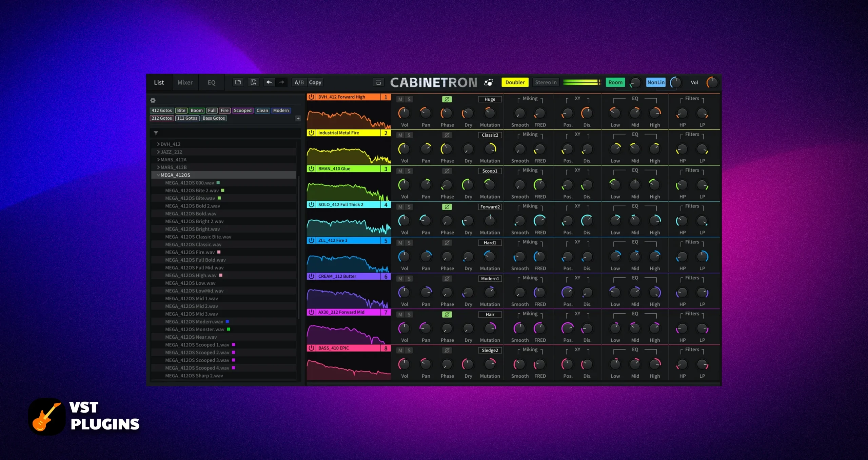This screenshot has height=460, width=868.
Task: Toggle power for BASS_410 EPIC slot
Action: point(311,348)
